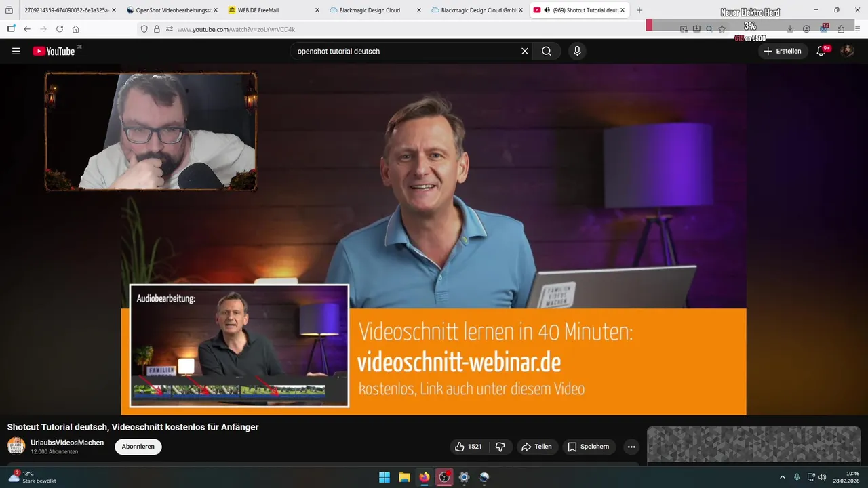
Task: Start voice search with the microphone
Action: click(x=577, y=51)
